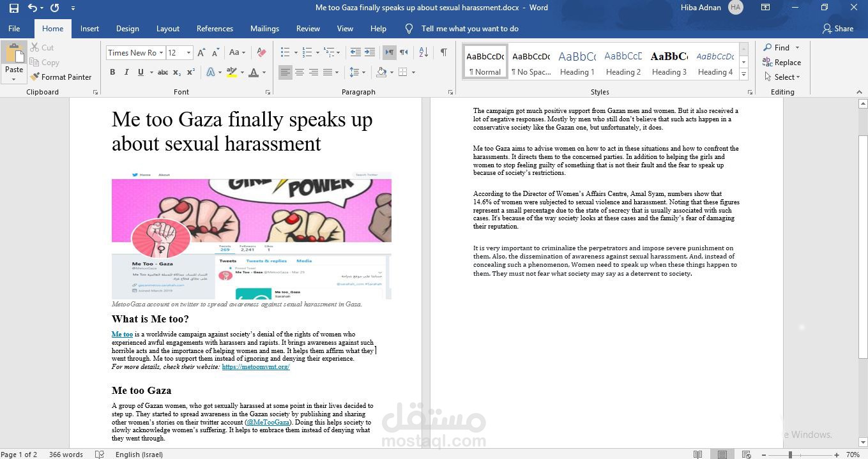This screenshot has width=868, height=459.
Task: Switch to Read Mode view icon
Action: pyautogui.click(x=698, y=454)
